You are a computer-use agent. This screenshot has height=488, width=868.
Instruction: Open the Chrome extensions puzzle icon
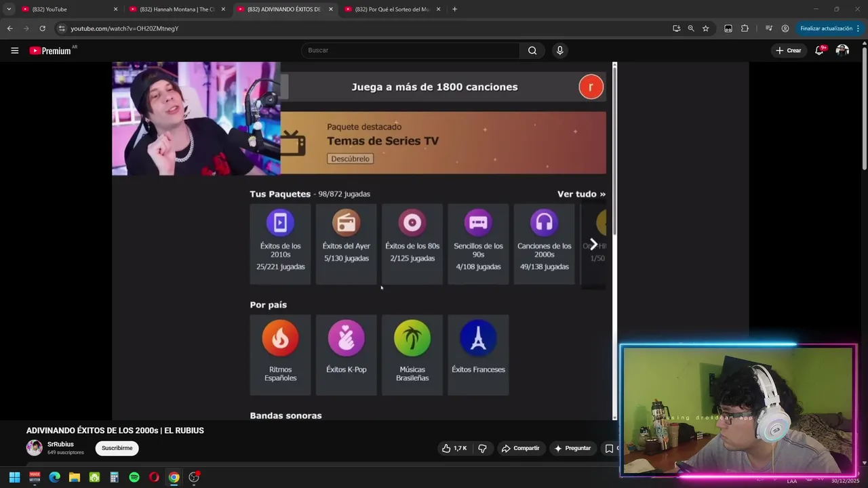tap(745, 28)
